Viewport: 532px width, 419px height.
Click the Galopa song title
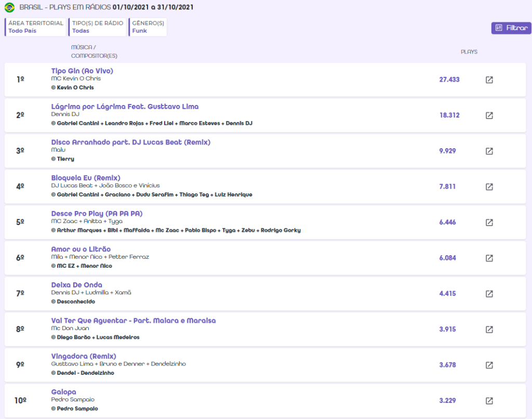(63, 392)
